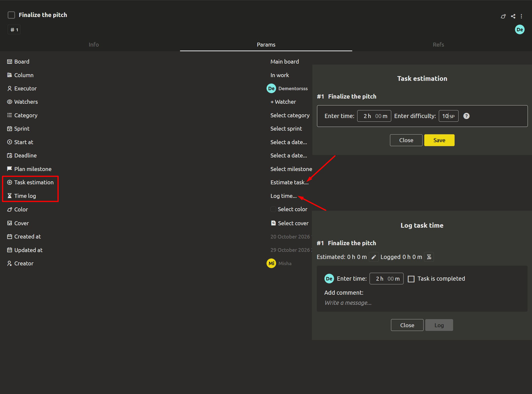This screenshot has height=394, width=532.
Task: Click the Deadline calendar-clock icon
Action: (x=9, y=155)
